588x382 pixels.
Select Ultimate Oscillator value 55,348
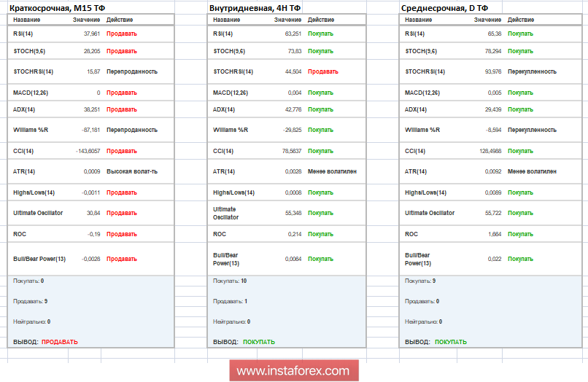point(293,213)
